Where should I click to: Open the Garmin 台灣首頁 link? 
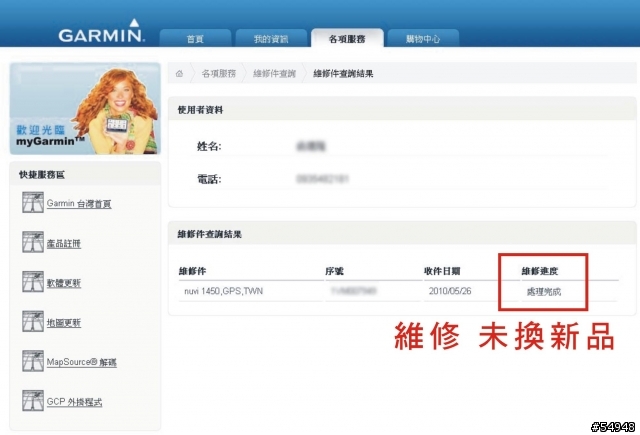click(79, 203)
